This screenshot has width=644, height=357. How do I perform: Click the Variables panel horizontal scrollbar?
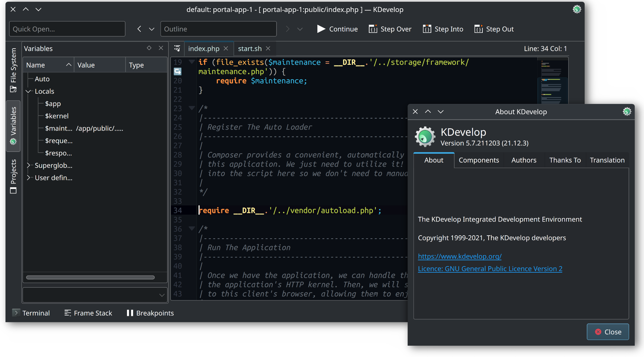click(90, 277)
